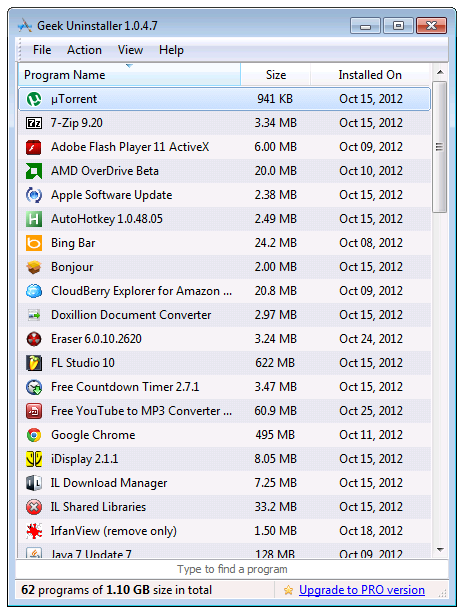This screenshot has width=463, height=611.
Task: Click the 33.2 MB size value
Action: [x=276, y=507]
